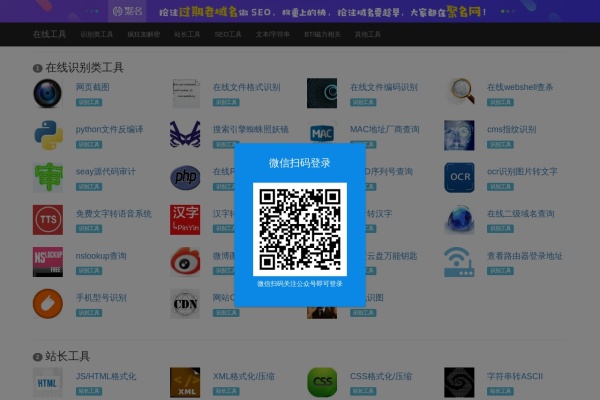
Task: Click the WeChat login QR code image
Action: 300,230
